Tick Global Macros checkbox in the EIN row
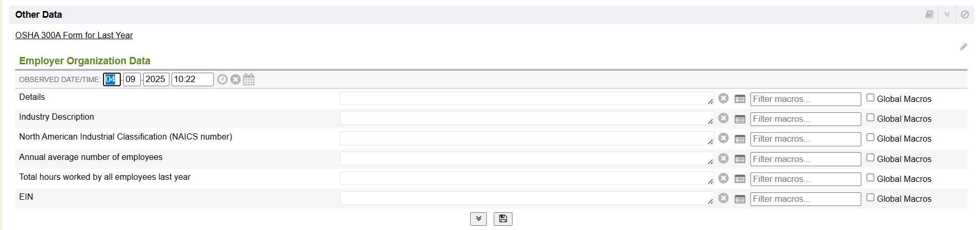This screenshot has height=230, width=980. [x=870, y=198]
